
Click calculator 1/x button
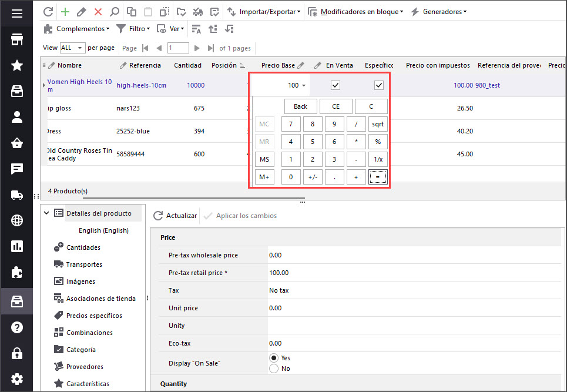click(378, 159)
